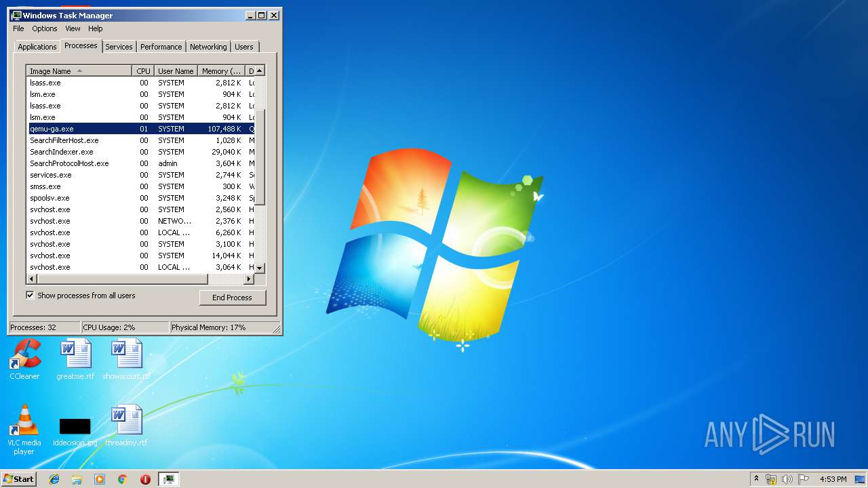Screen dimensions: 868x488
Task: Click horizontal scroll left arrow
Action: [31, 279]
